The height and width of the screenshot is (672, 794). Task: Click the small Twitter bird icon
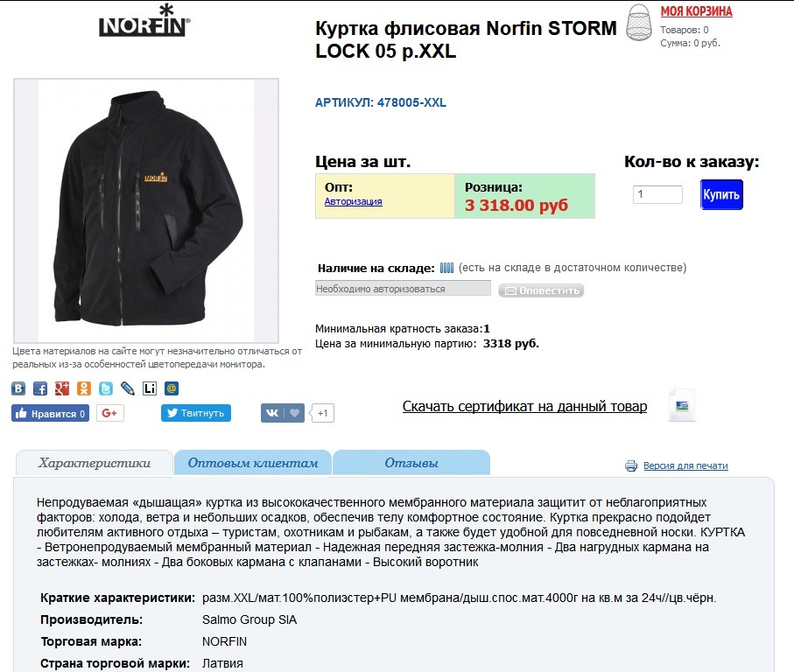(106, 388)
